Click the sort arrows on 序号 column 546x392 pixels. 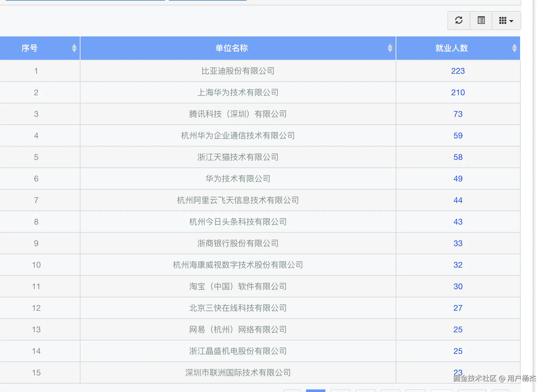coord(75,48)
